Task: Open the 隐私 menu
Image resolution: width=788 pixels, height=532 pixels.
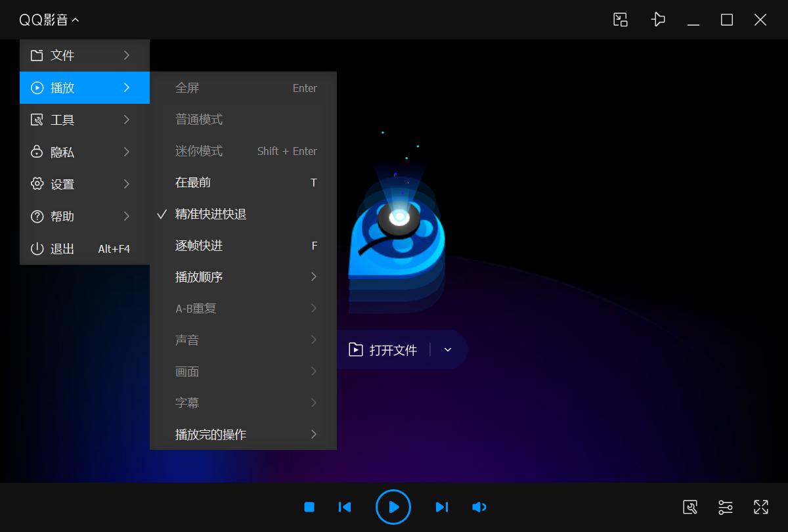Action: pos(62,152)
